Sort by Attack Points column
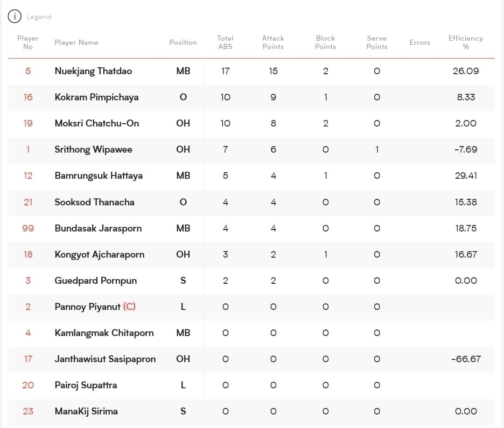504x428 pixels. pos(273,42)
